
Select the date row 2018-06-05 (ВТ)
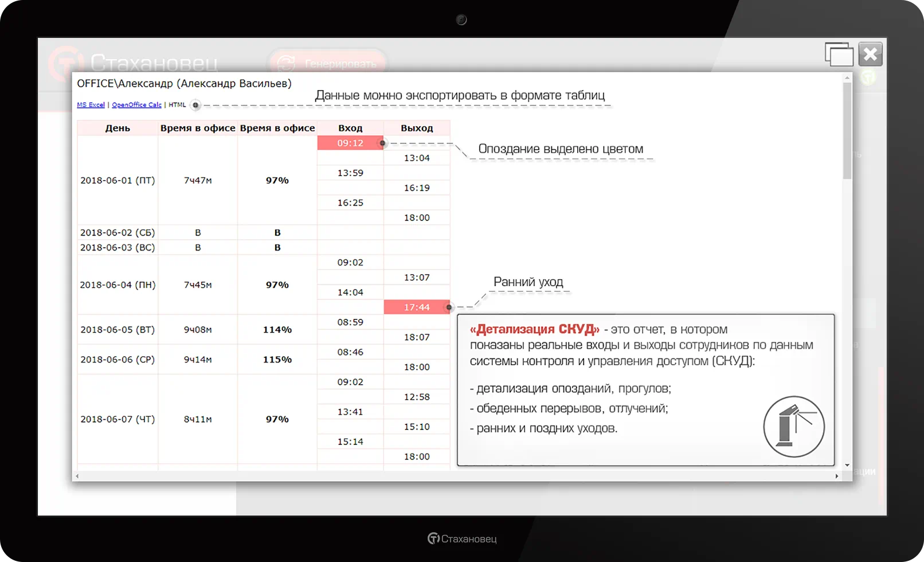(x=118, y=330)
